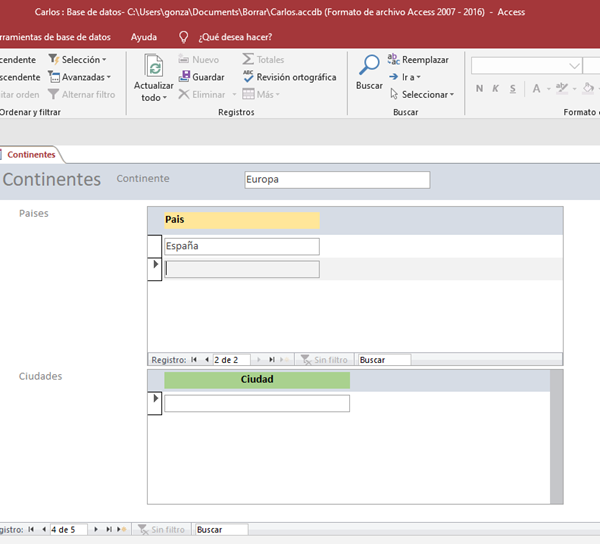600x544 pixels.
Task: Click the Continente field containing Europa
Action: (x=336, y=180)
